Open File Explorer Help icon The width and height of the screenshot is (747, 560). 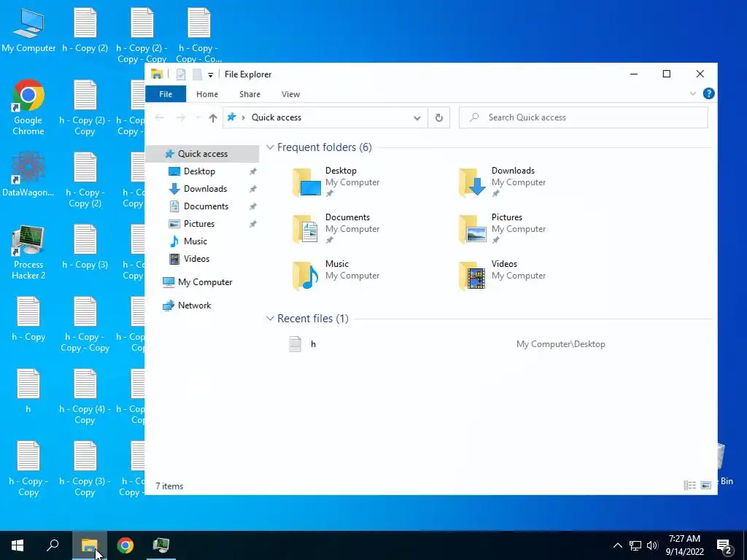[708, 94]
